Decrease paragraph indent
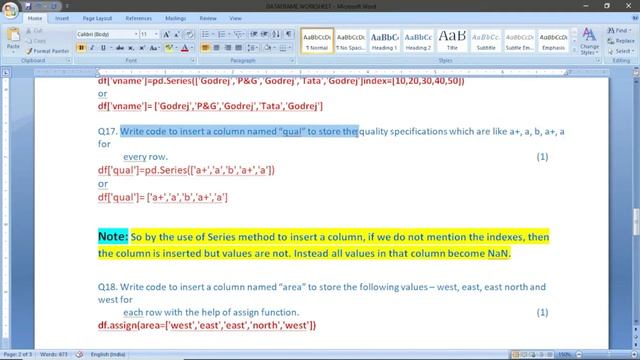The height and width of the screenshot is (360, 640). 253,34
